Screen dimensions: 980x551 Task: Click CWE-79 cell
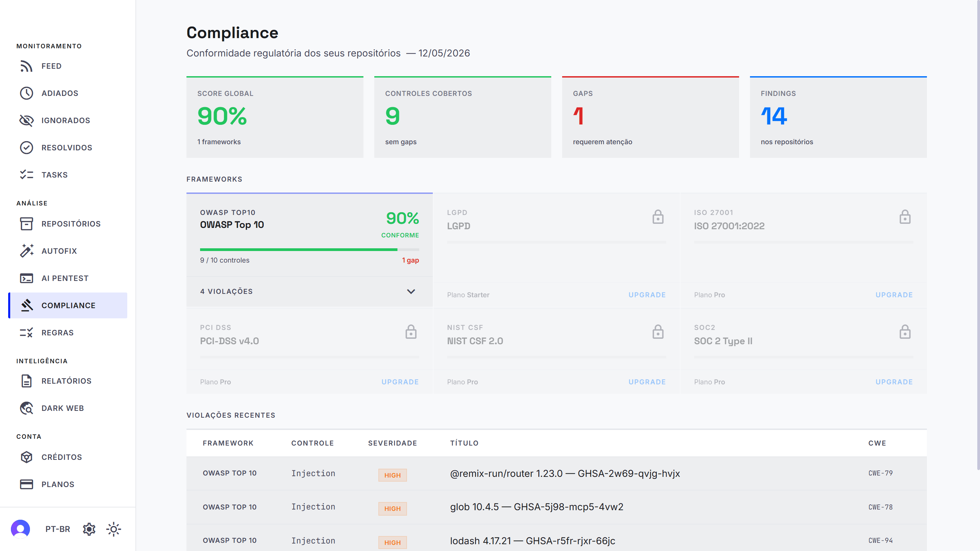[880, 473]
